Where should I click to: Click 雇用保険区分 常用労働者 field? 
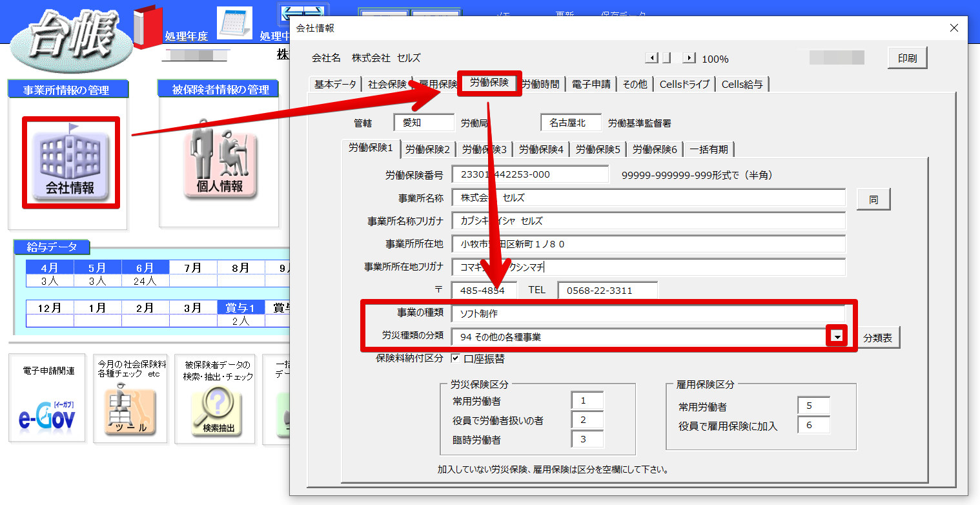pos(813,406)
